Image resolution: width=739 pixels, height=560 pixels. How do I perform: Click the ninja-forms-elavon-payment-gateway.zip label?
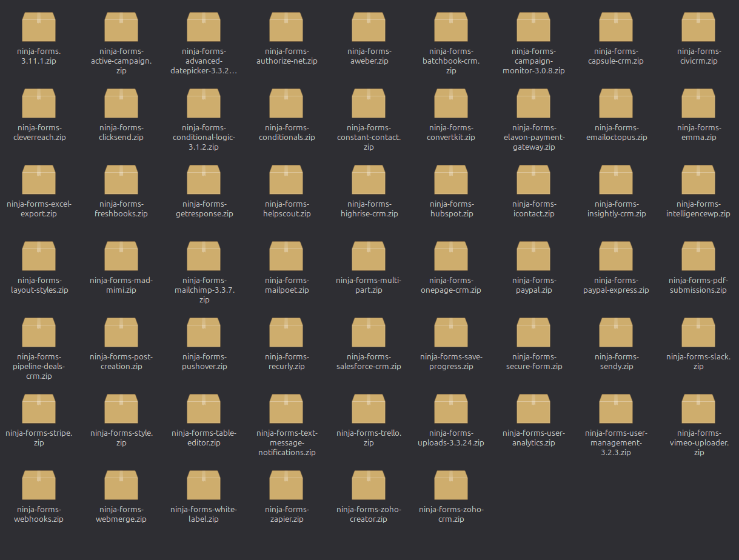pyautogui.click(x=533, y=138)
